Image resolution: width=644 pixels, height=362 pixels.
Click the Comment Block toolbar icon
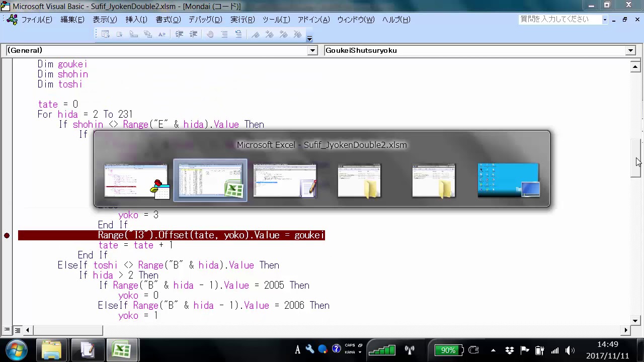tap(224, 34)
